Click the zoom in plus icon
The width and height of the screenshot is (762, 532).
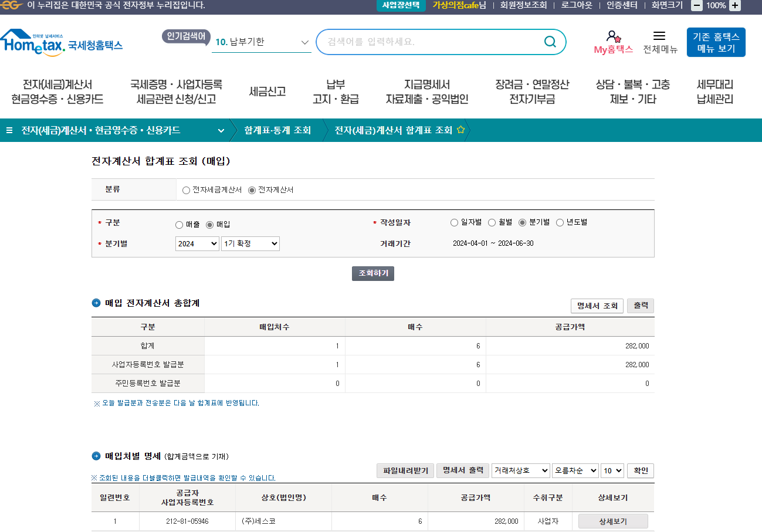point(734,5)
